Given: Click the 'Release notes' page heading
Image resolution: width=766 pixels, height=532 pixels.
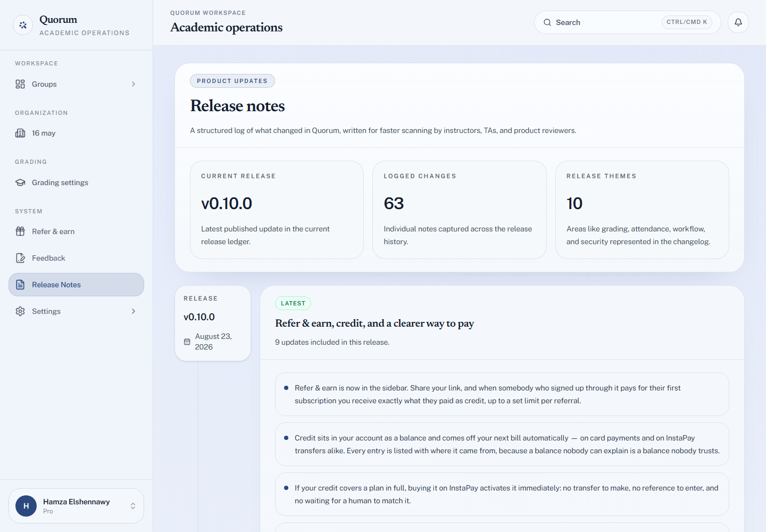Looking at the screenshot, I should tap(238, 106).
